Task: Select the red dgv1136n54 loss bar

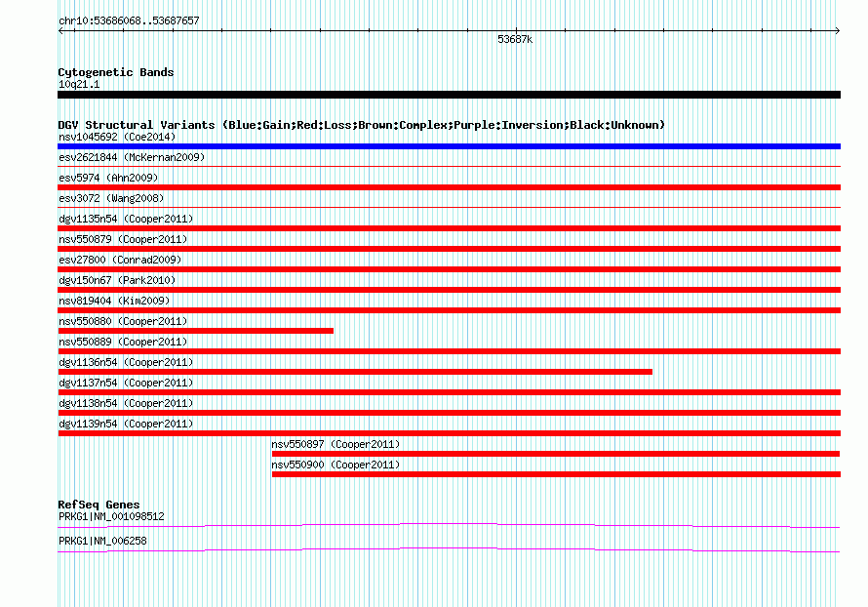Action: [x=355, y=372]
